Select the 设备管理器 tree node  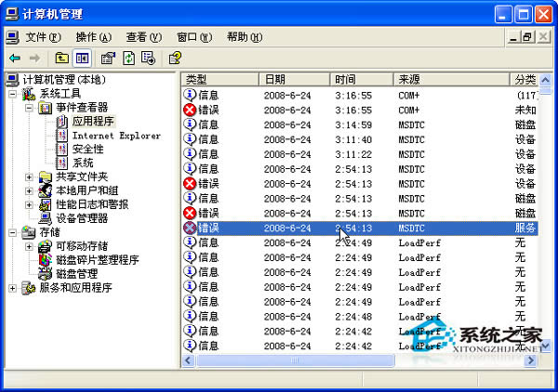[81, 218]
